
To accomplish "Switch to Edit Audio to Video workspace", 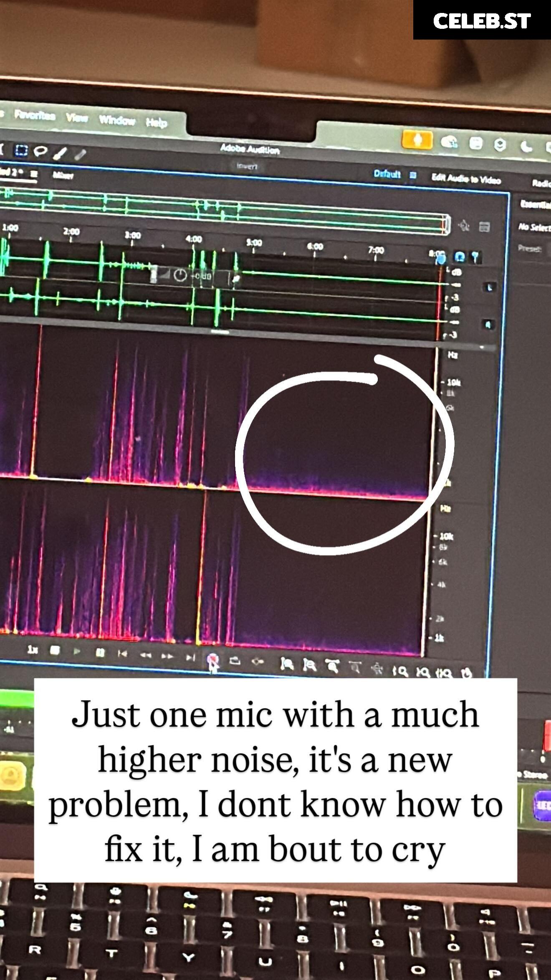I will click(x=466, y=178).
